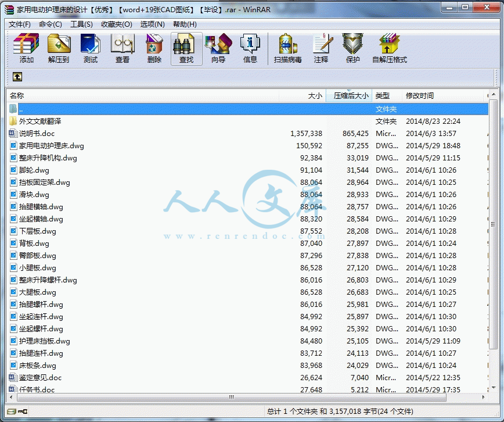
Task: Click the horizontal scrollbar left arrow
Action: (11, 397)
